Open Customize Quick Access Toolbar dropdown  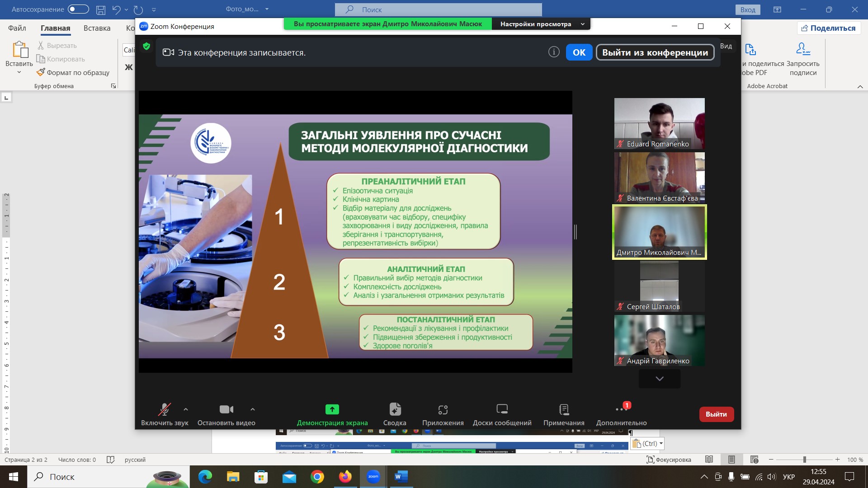[154, 9]
